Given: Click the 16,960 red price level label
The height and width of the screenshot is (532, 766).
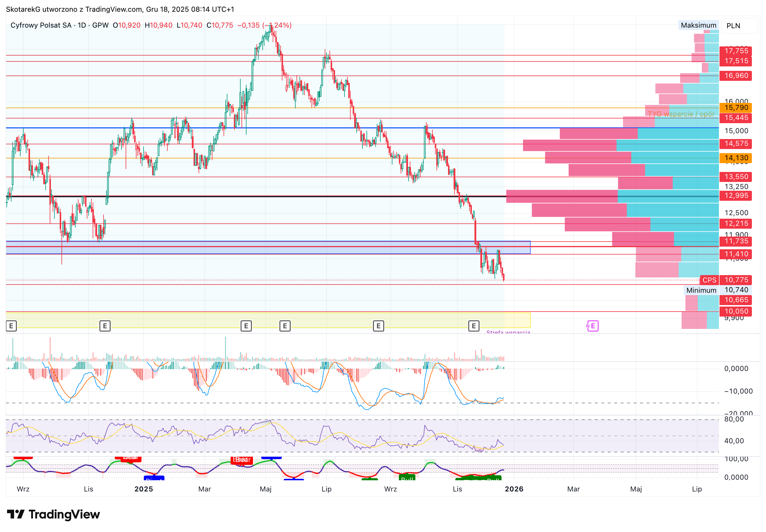Looking at the screenshot, I should tap(736, 76).
